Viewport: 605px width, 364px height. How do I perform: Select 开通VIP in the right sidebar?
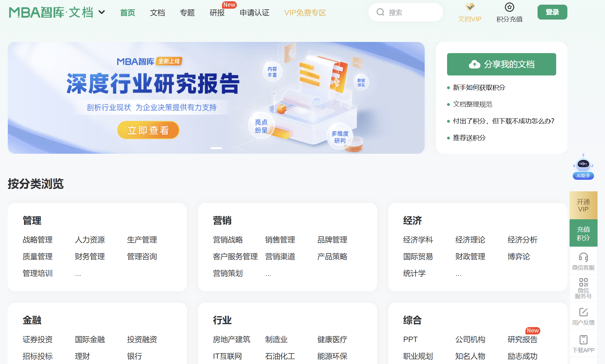tap(583, 205)
